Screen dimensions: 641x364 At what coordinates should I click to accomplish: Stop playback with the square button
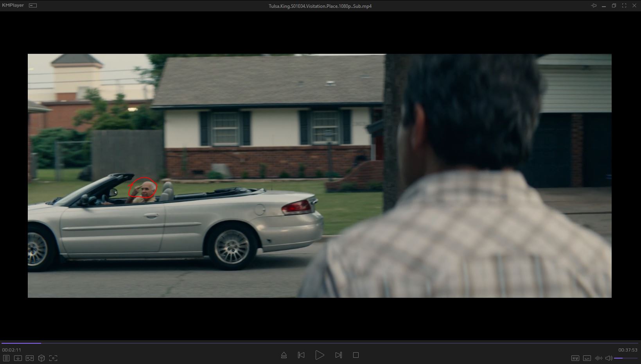pos(356,355)
